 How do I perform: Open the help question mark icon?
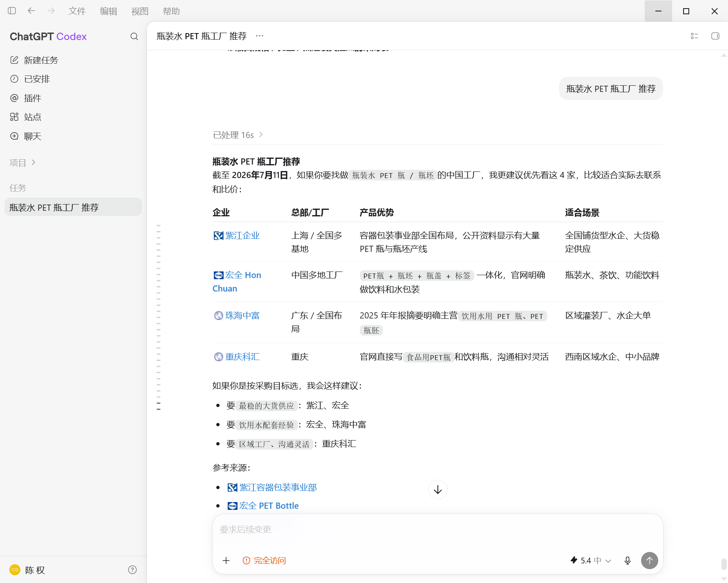132,570
